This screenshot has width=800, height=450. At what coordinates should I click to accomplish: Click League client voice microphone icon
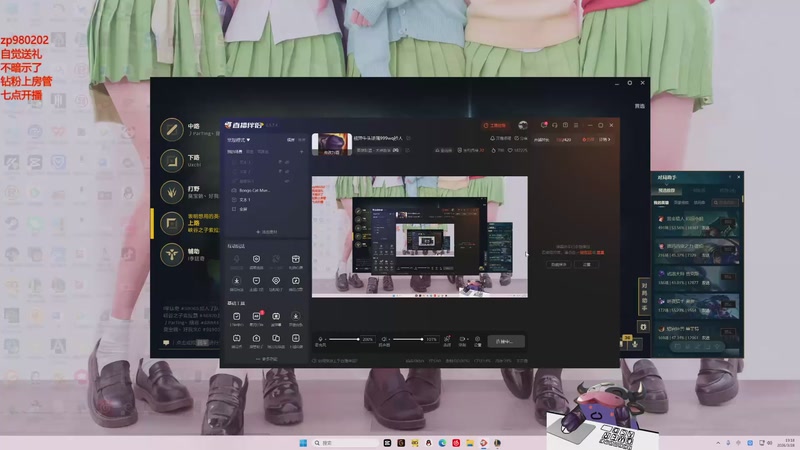635,344
